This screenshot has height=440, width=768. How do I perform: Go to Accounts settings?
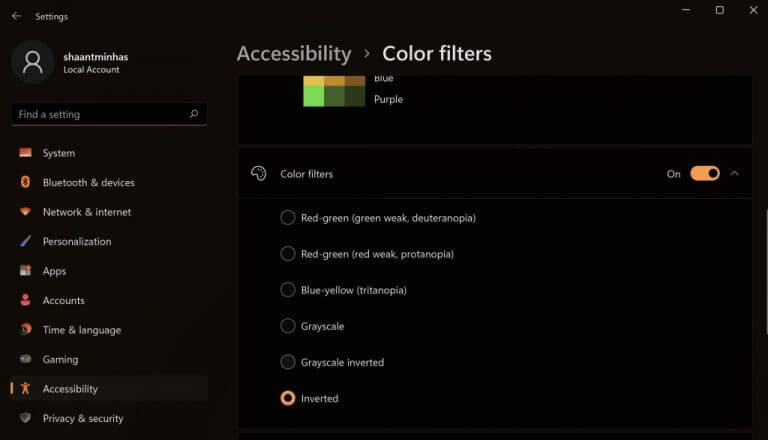click(x=63, y=300)
